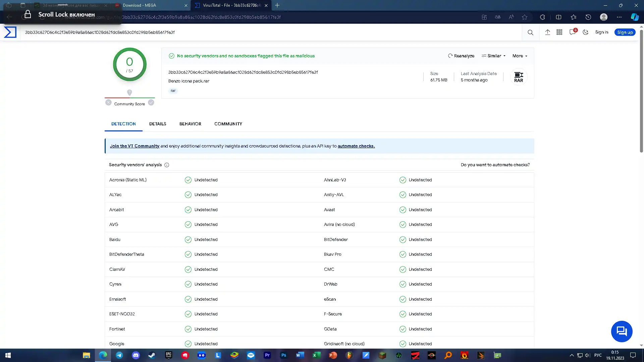Expand the More dropdown
This screenshot has height=362, width=644.
pyautogui.click(x=520, y=56)
